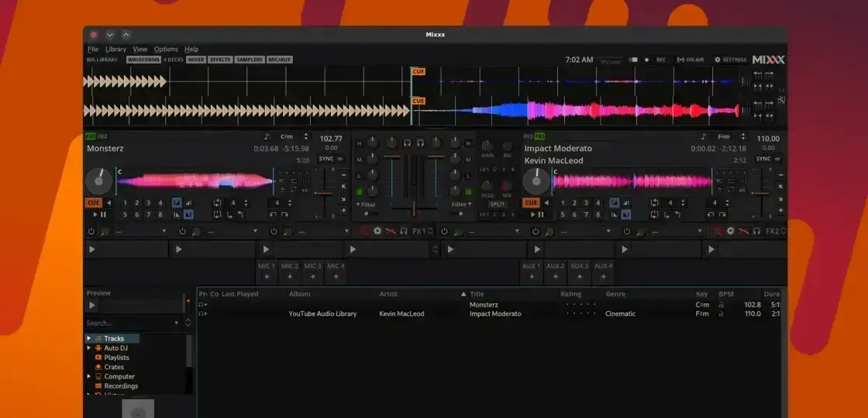Trigger hotcue 3 on Impact Moderato deck
This screenshot has height=418, width=868.
(x=586, y=203)
